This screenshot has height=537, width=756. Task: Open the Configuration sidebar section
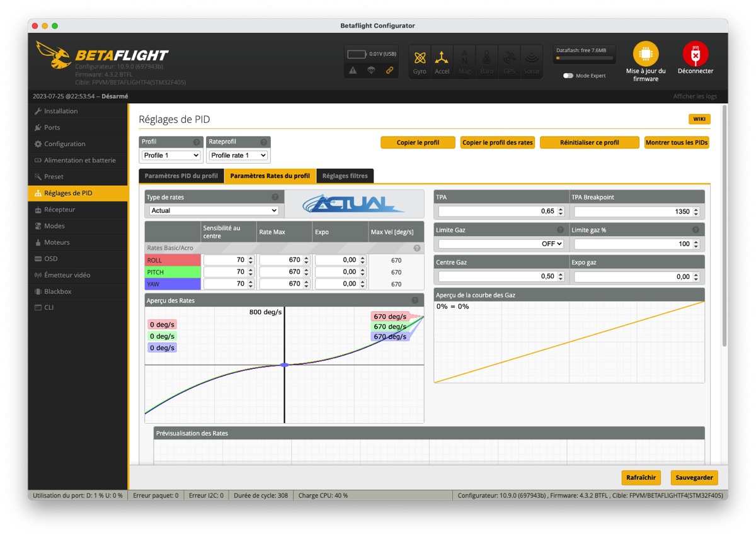click(77, 144)
